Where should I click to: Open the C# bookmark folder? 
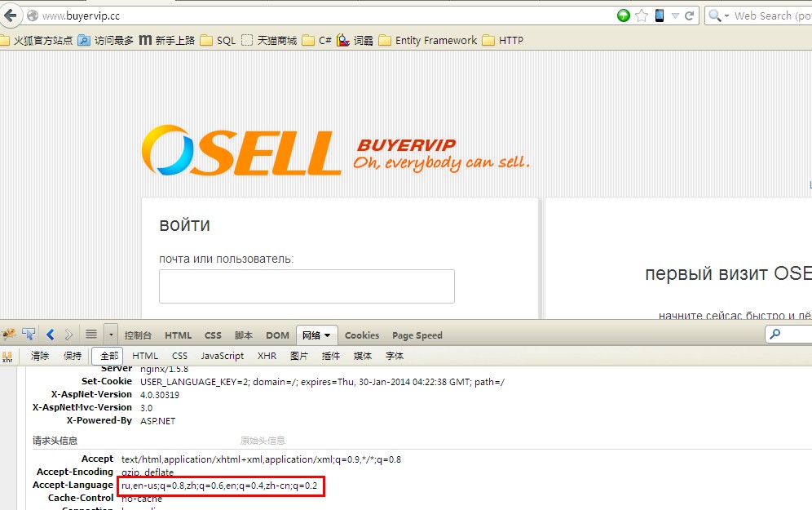317,41
